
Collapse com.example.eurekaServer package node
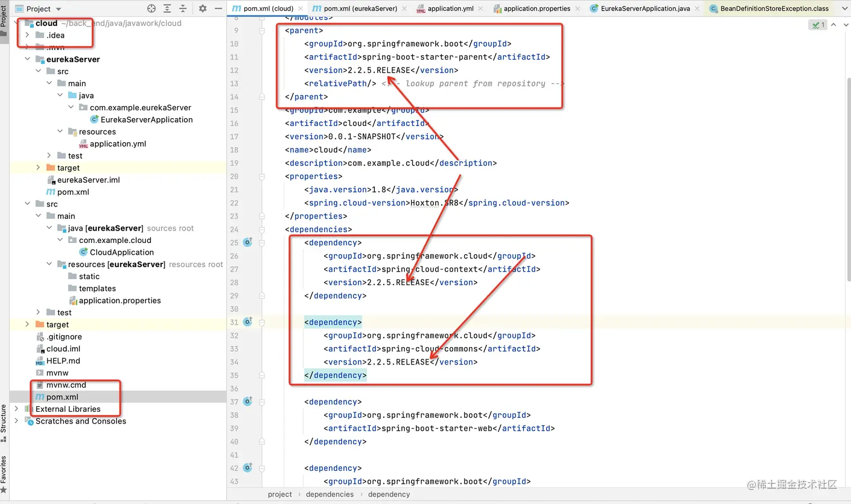click(71, 107)
